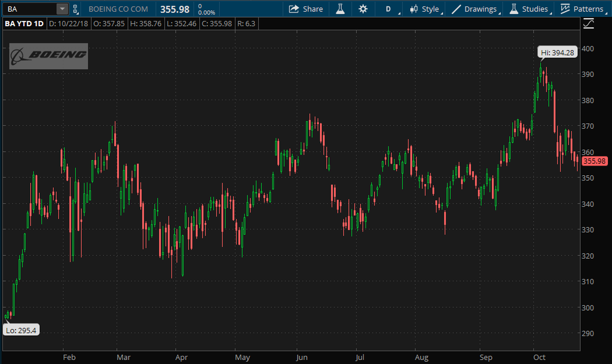Click the Oct label on time axis

(539, 357)
